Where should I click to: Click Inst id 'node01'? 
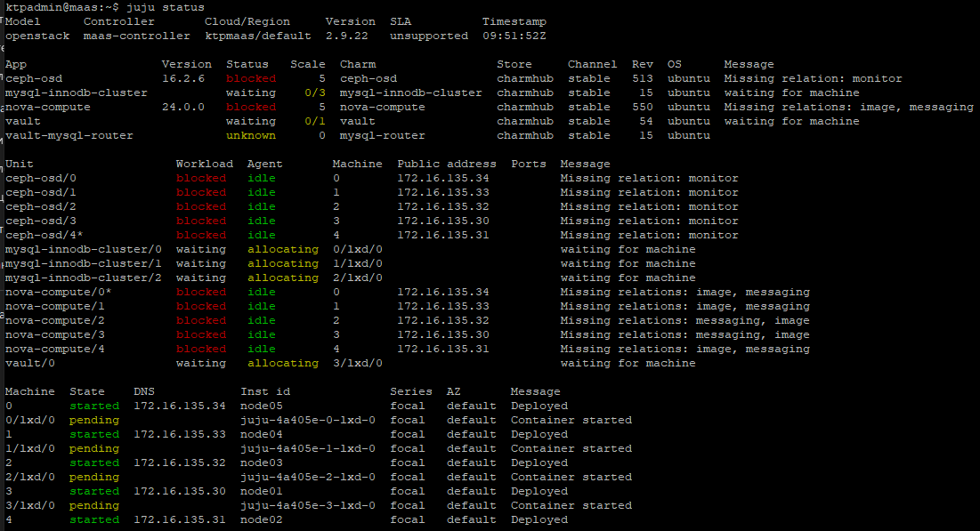tap(262, 492)
